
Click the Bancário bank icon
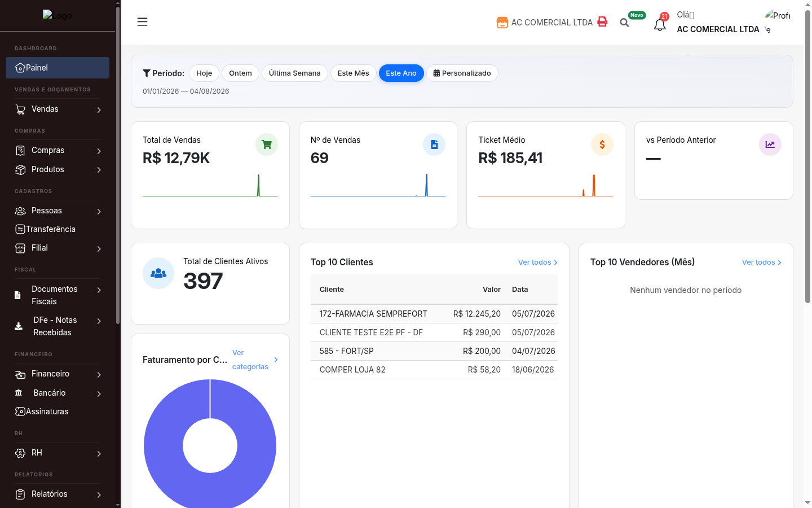coord(19,393)
